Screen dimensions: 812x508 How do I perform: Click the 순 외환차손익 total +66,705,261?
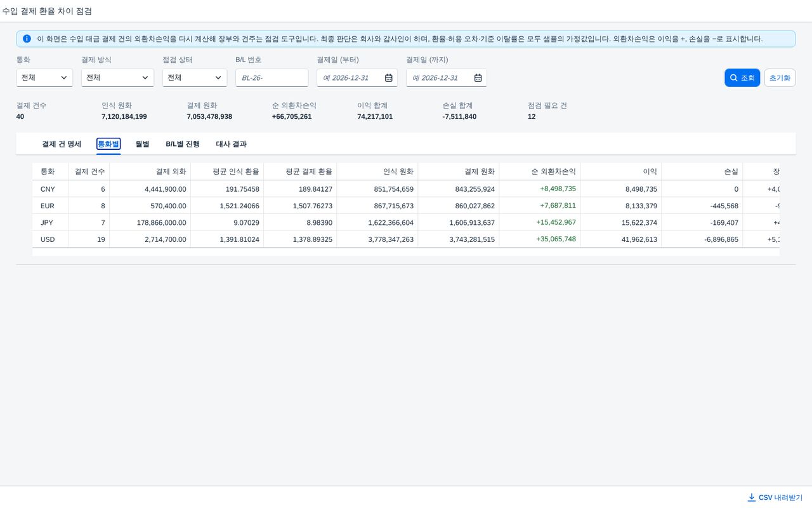292,117
